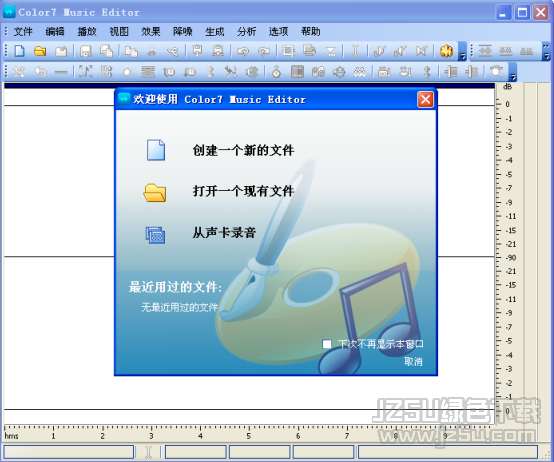Click the printer-like toolbar icon

pyautogui.click(x=310, y=51)
